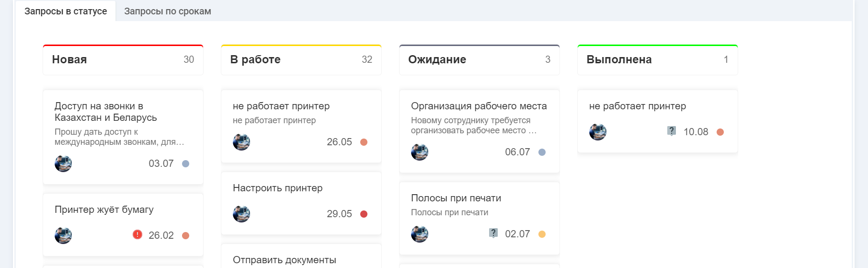Click the "Новая" column header

(x=69, y=59)
